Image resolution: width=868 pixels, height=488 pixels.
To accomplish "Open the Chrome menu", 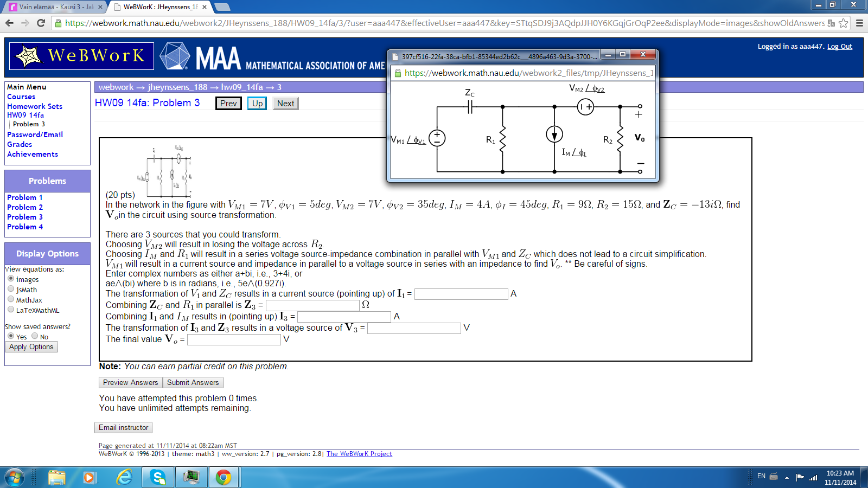I will 859,23.
